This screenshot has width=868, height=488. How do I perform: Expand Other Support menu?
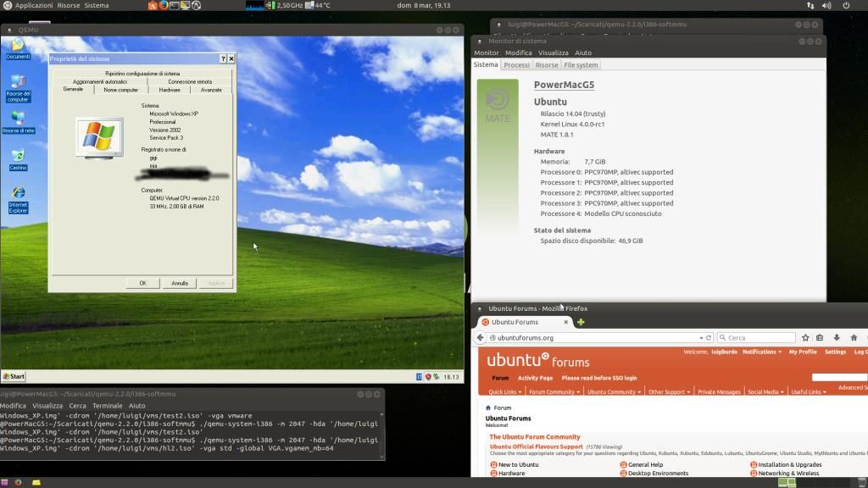670,391
